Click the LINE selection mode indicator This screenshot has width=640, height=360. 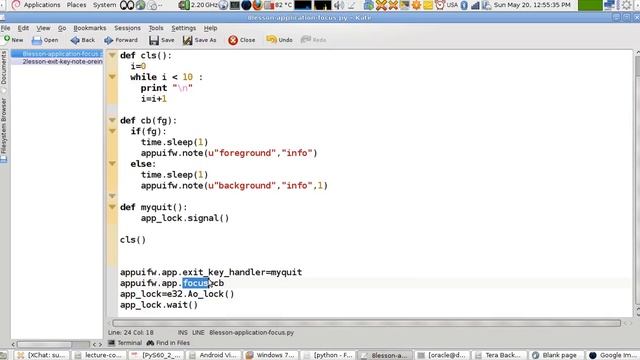point(198,333)
